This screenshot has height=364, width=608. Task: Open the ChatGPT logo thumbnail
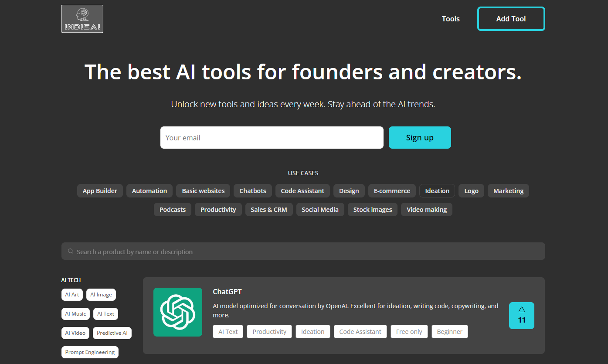178,312
